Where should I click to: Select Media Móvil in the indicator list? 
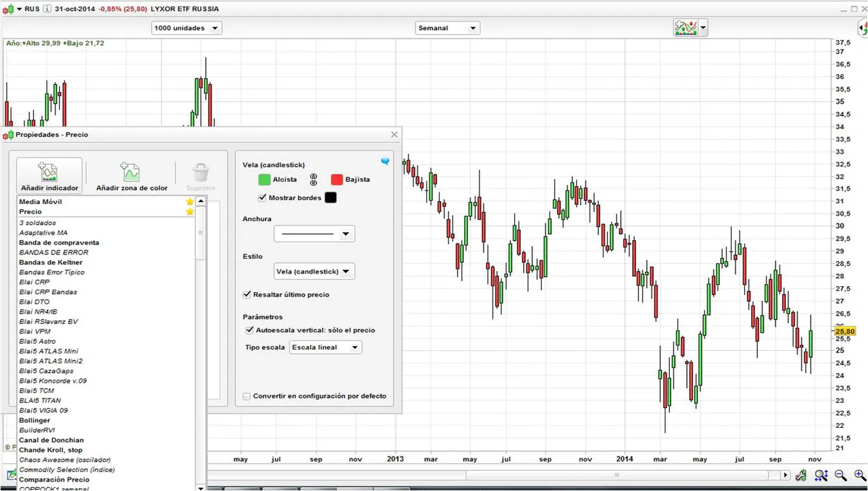pos(40,201)
